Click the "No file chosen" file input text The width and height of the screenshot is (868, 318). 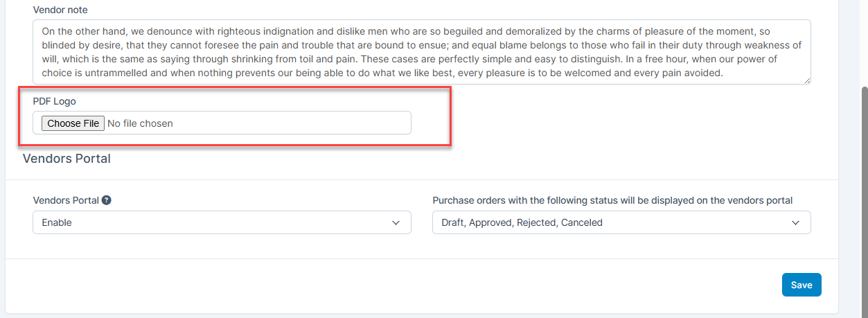[141, 123]
